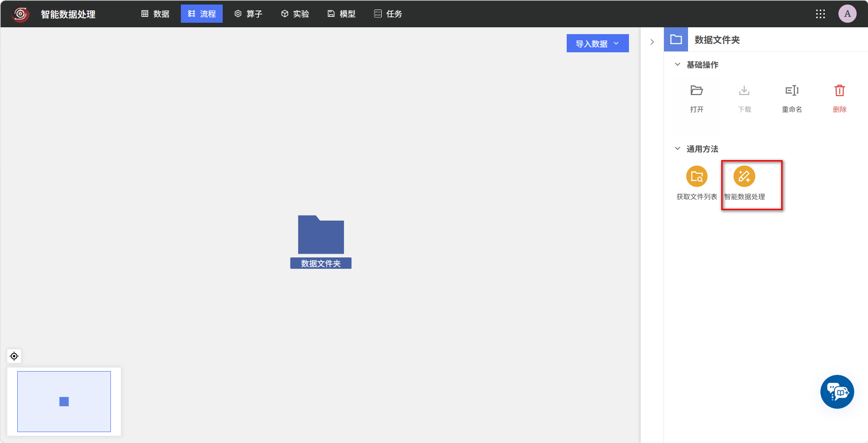This screenshot has height=443, width=868.
Task: Switch to the 流程 tab
Action: click(202, 14)
